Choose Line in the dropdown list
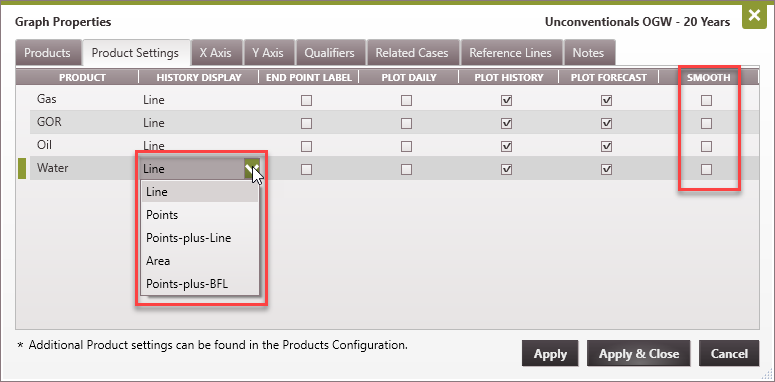 [200, 192]
